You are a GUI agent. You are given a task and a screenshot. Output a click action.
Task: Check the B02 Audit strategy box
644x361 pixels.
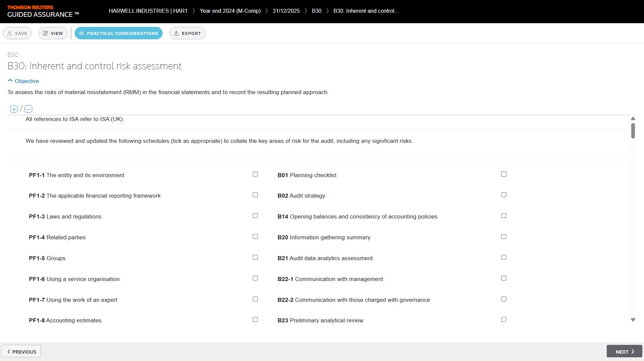(x=504, y=195)
